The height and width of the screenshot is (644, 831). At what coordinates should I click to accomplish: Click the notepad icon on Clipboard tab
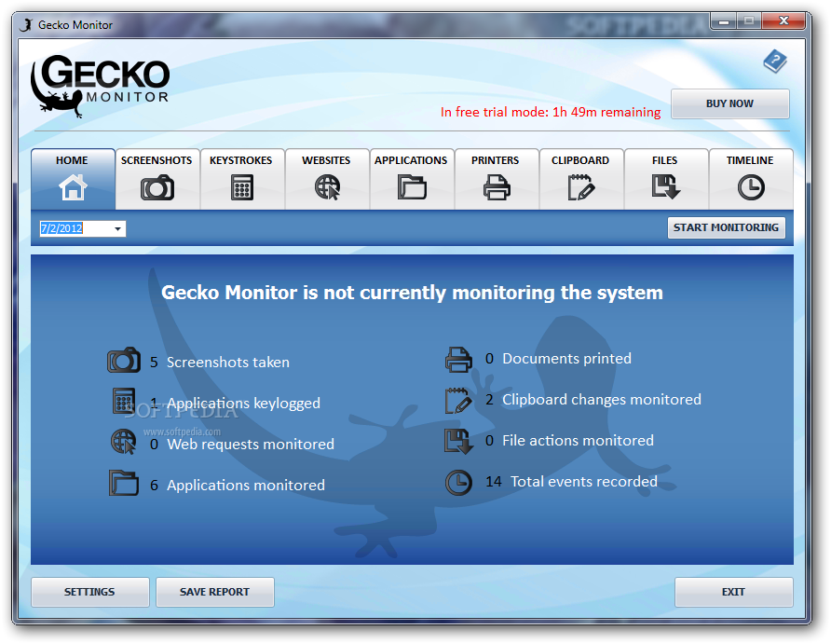(580, 187)
